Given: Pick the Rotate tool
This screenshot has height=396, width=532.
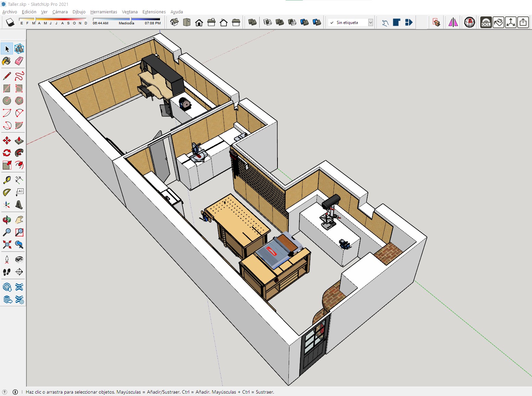Looking at the screenshot, I should (x=7, y=153).
